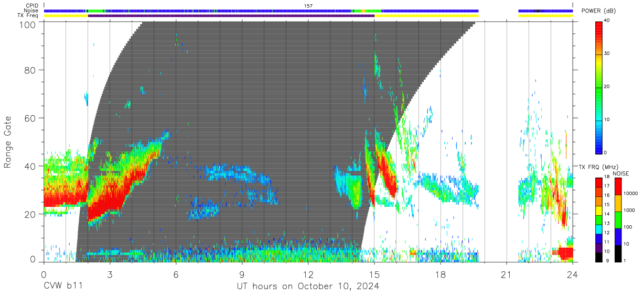Click the x-axis tick label 12
Viewport: 644px width, 297px height.
pyautogui.click(x=308, y=274)
